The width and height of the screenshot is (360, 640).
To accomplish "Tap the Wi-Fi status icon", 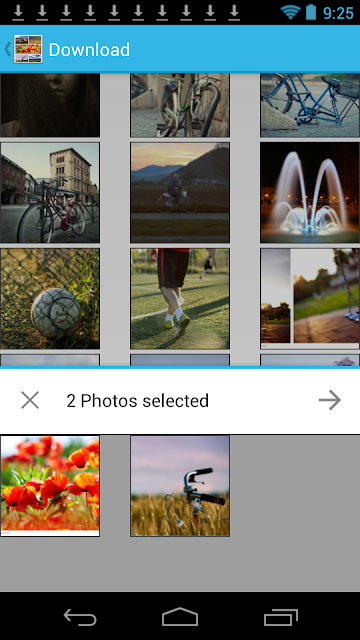I will pos(290,12).
